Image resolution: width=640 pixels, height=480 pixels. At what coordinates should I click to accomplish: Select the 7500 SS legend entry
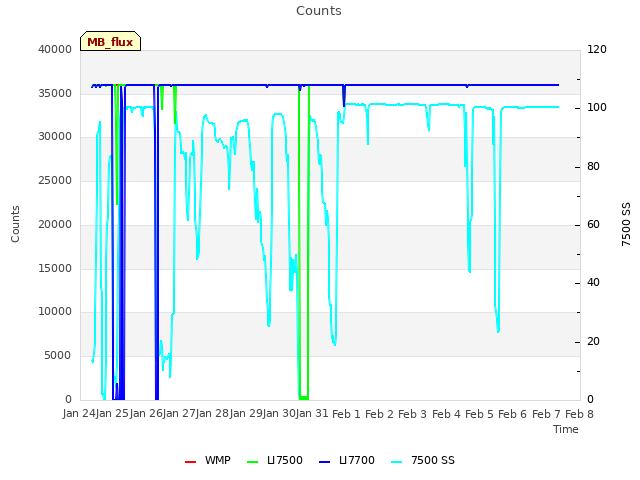[x=422, y=460]
